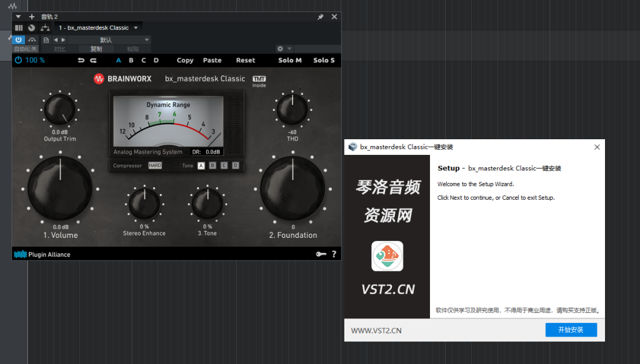640x364 pixels.
Task: Expand the dropdown next to the gear icon
Action: point(289,48)
